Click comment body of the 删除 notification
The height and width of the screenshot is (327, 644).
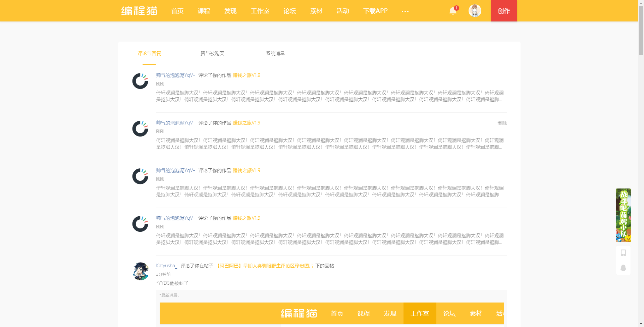(x=330, y=144)
